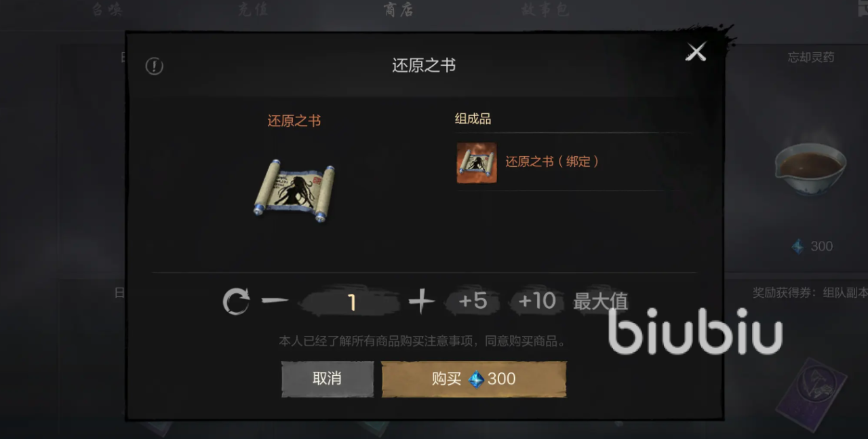Cancel purchase with 取消 button

(328, 379)
